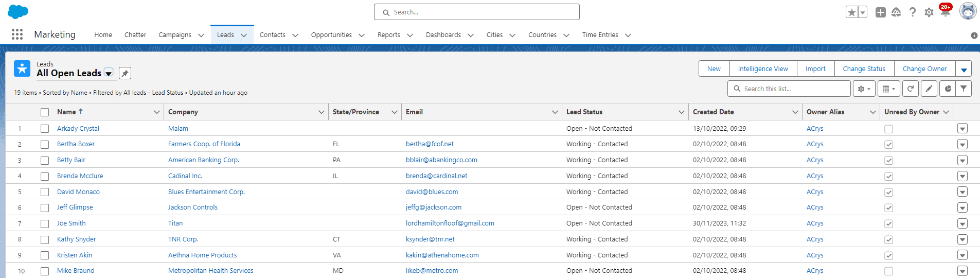Select all leads header checkbox

45,112
